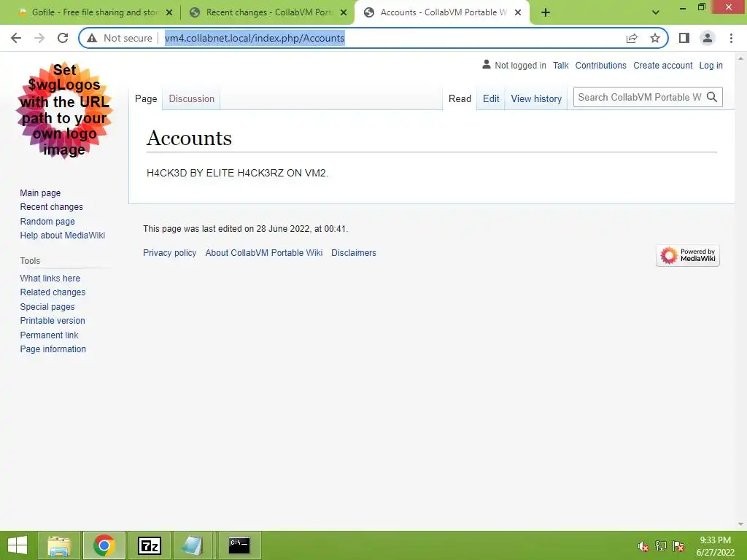Click the Powered by MediaWiki badge

687,255
